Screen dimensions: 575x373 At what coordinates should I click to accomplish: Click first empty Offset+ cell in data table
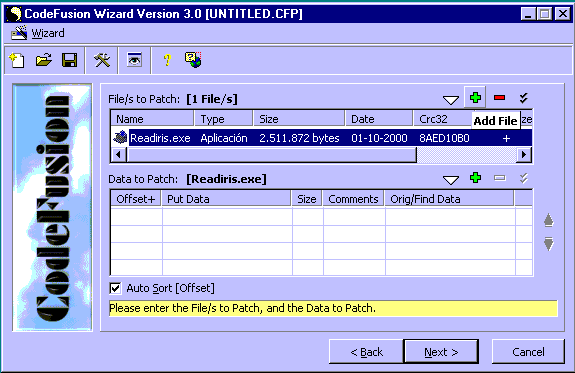coord(136,217)
